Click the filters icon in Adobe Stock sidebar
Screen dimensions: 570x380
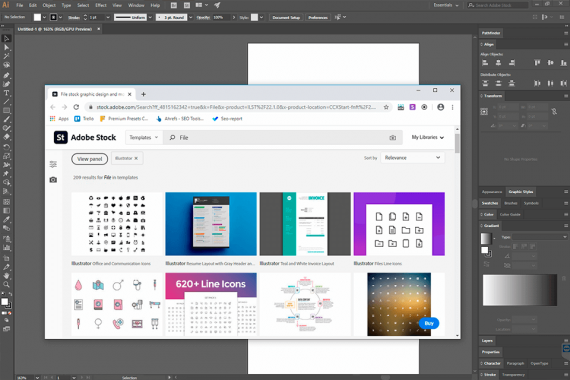[x=53, y=164]
